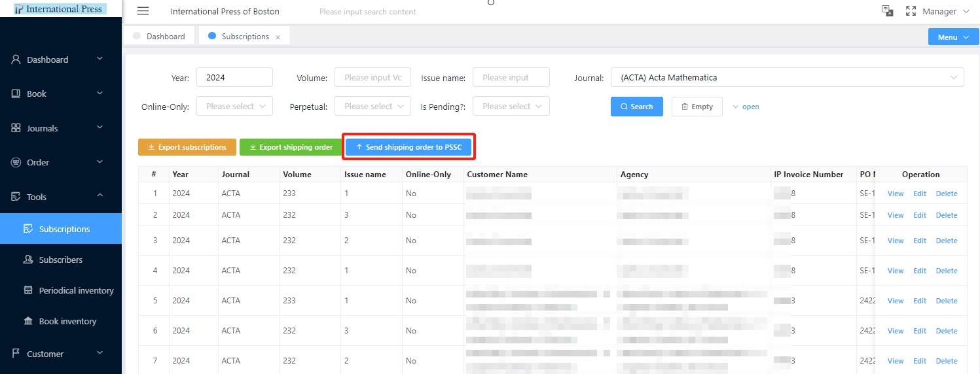
Task: Click the Volume input field
Action: point(372,77)
